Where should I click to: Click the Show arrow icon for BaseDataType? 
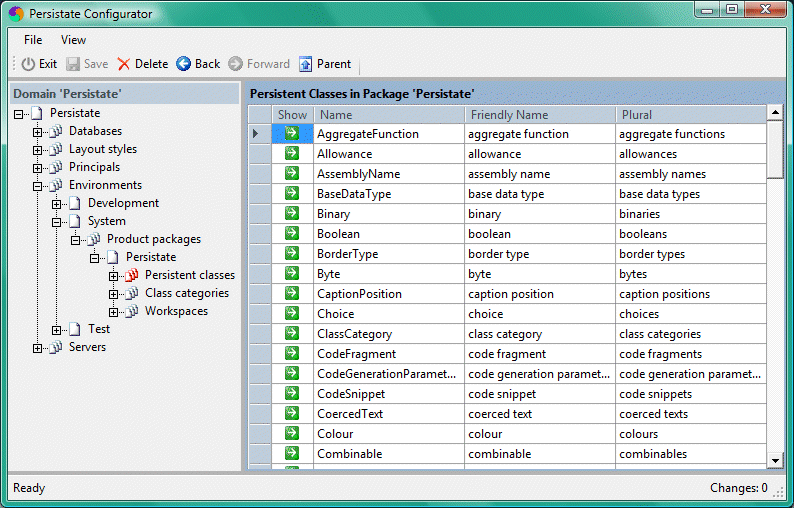click(292, 193)
